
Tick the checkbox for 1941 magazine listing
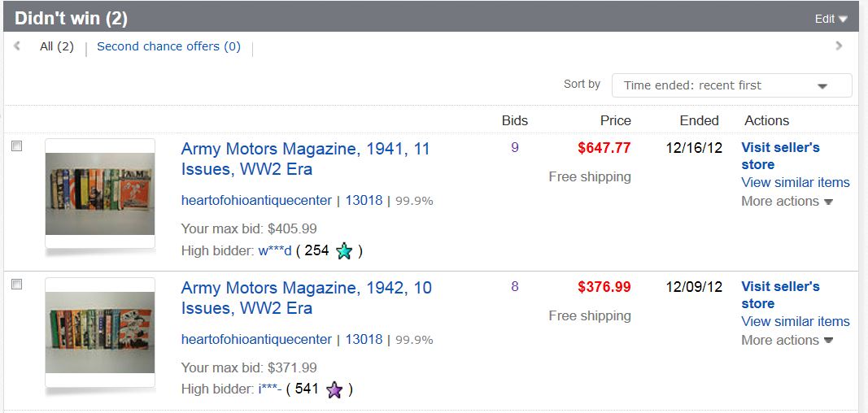tap(17, 146)
